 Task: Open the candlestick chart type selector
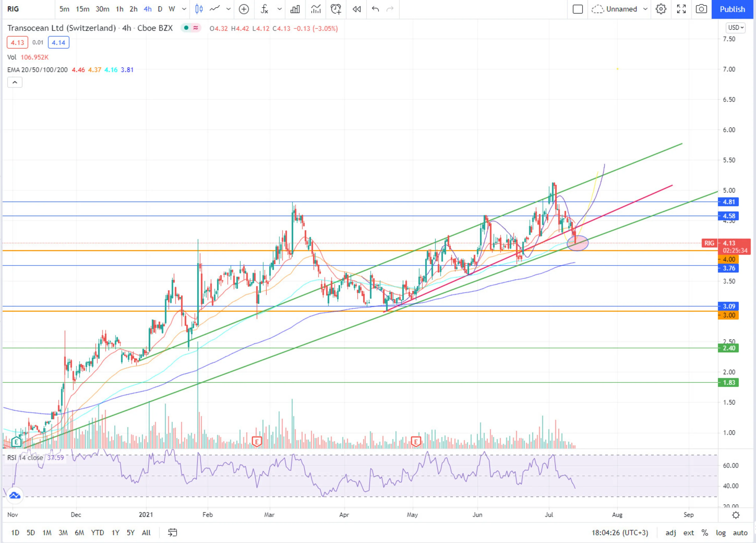click(199, 9)
